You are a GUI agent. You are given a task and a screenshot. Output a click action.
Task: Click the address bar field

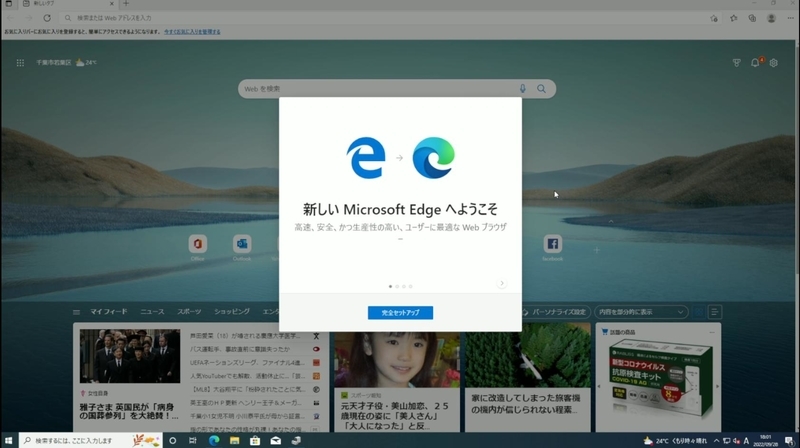click(383, 18)
